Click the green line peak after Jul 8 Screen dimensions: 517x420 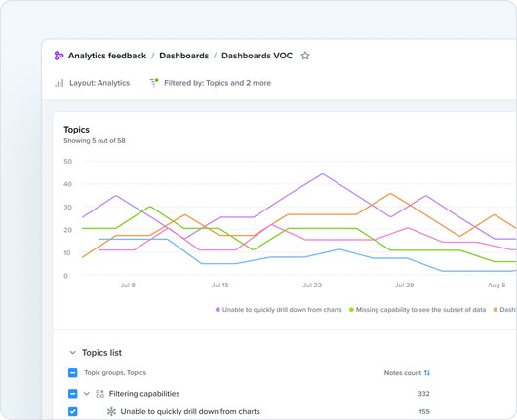click(x=150, y=207)
